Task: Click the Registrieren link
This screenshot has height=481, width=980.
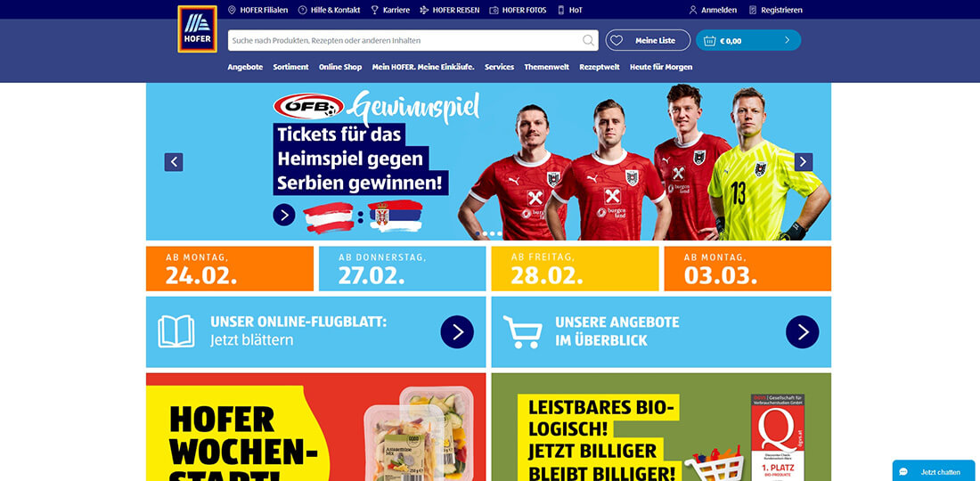Action: [x=776, y=10]
